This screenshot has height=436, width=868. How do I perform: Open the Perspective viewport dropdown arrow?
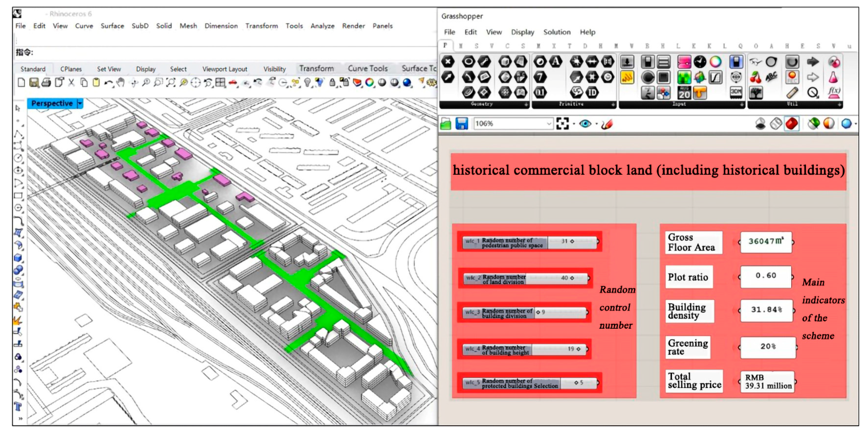pos(80,103)
